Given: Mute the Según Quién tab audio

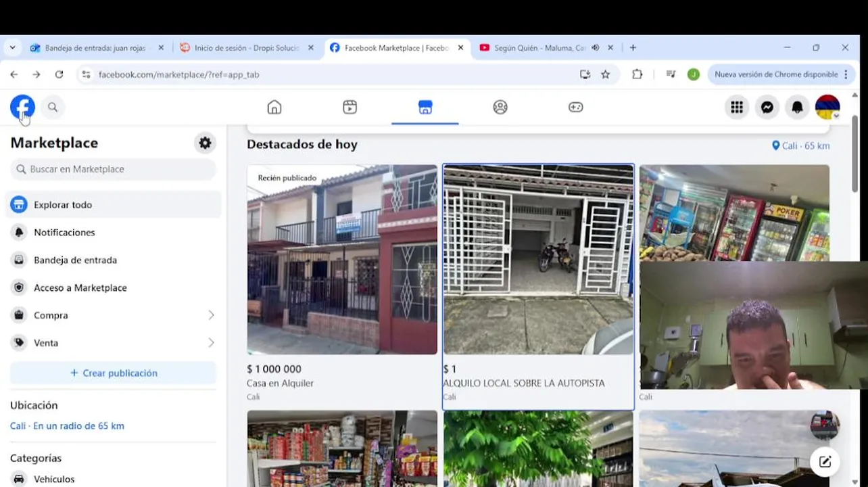Looking at the screenshot, I should (595, 48).
